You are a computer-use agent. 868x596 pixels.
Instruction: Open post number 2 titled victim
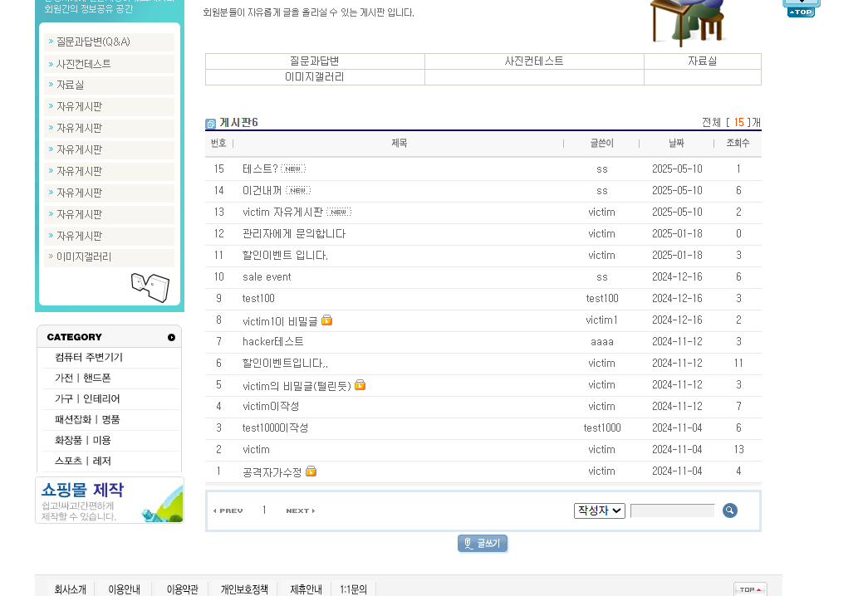pyautogui.click(x=257, y=449)
